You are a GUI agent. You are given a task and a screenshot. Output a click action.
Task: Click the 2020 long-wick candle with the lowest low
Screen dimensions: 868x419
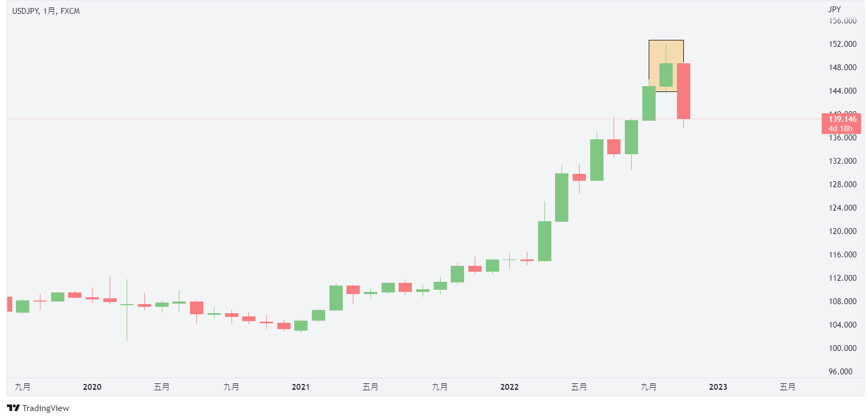click(x=127, y=310)
